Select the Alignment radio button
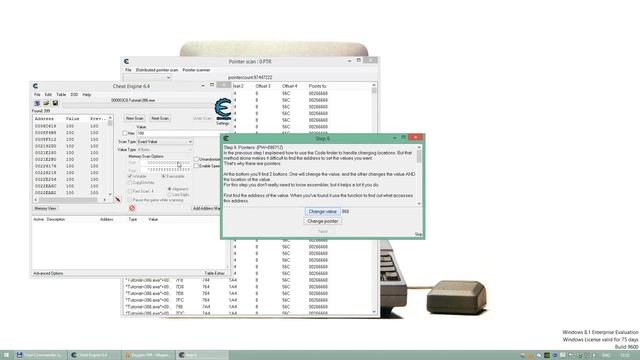This screenshot has width=640, height=360. point(169,189)
